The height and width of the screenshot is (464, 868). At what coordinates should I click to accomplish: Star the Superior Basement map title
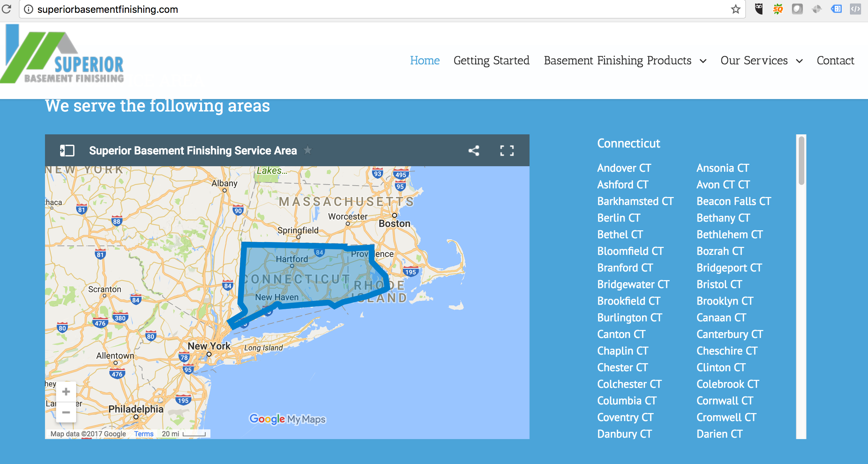click(x=307, y=150)
